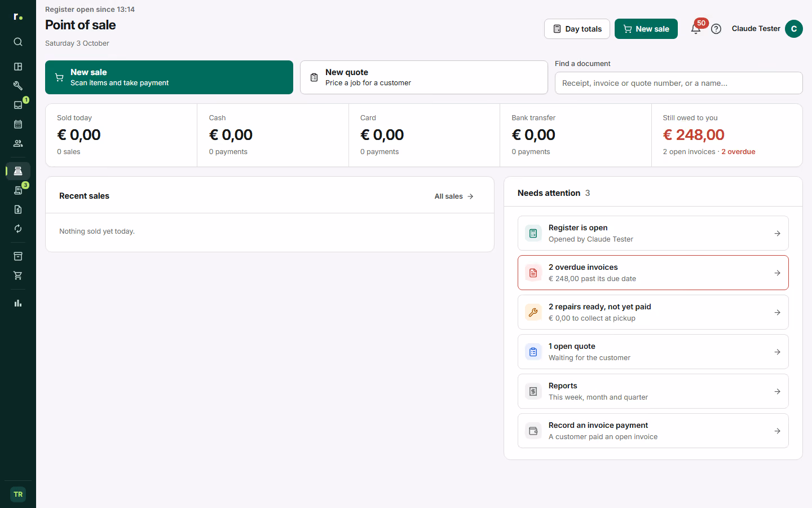Open the inventory archive box icon
Viewport: 812px width, 508px height.
18,256
